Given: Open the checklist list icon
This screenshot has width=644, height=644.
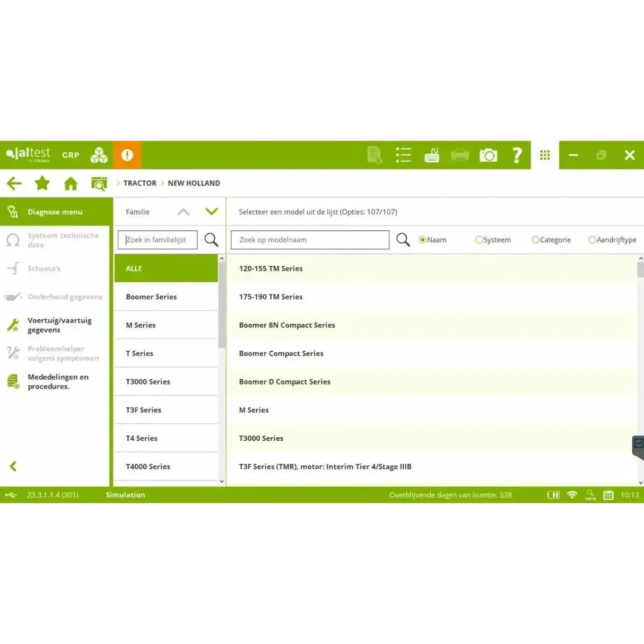Looking at the screenshot, I should [403, 155].
